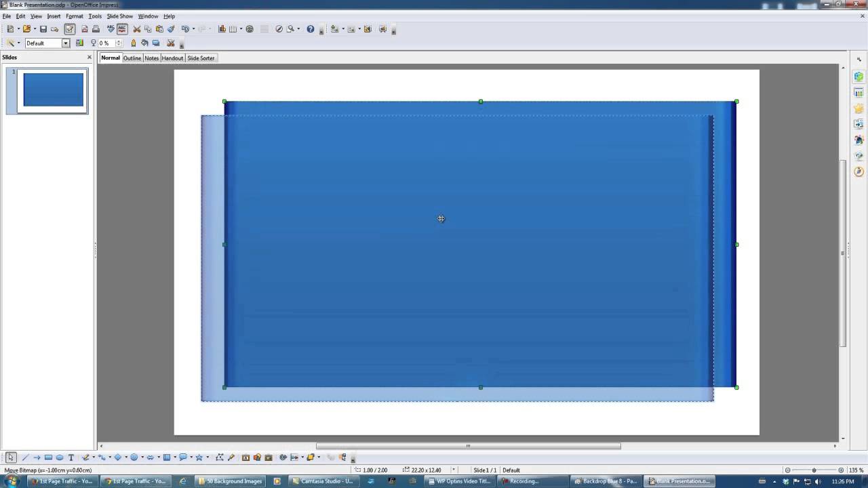Click the transparency spinner arrows
The width and height of the screenshot is (868, 488).
click(x=119, y=43)
